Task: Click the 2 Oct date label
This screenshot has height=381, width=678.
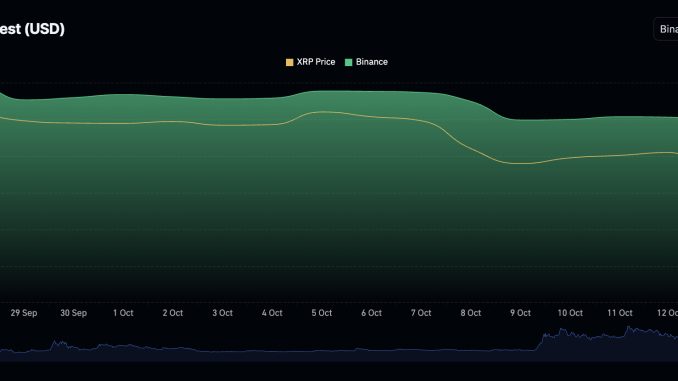Action: point(173,313)
